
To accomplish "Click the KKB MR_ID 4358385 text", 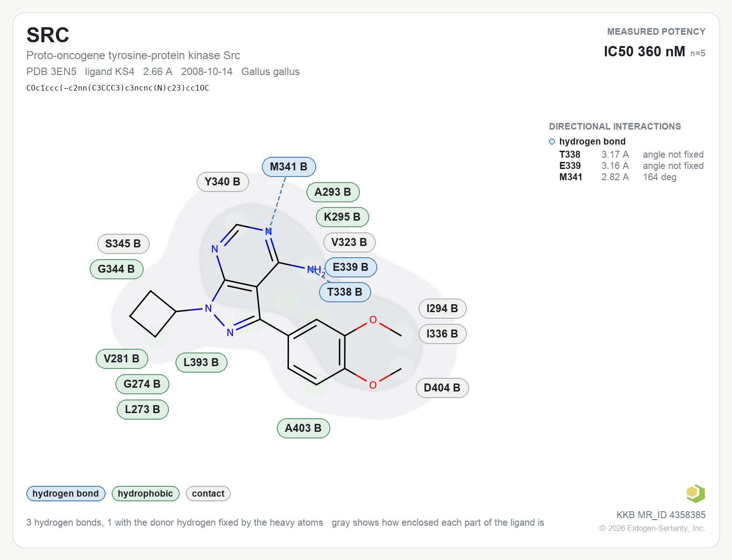I will click(x=661, y=515).
